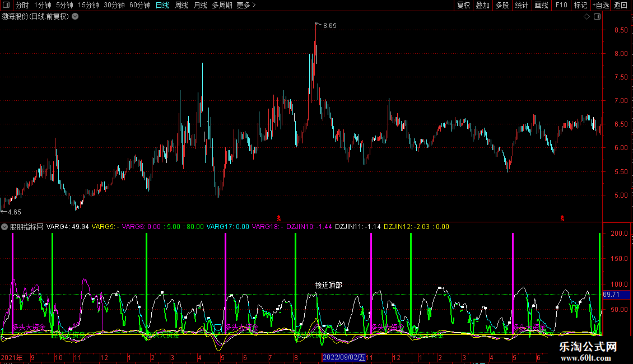Screen dimensions: 633x364
Task: Open the F10 company info button
Action: click(x=561, y=6)
